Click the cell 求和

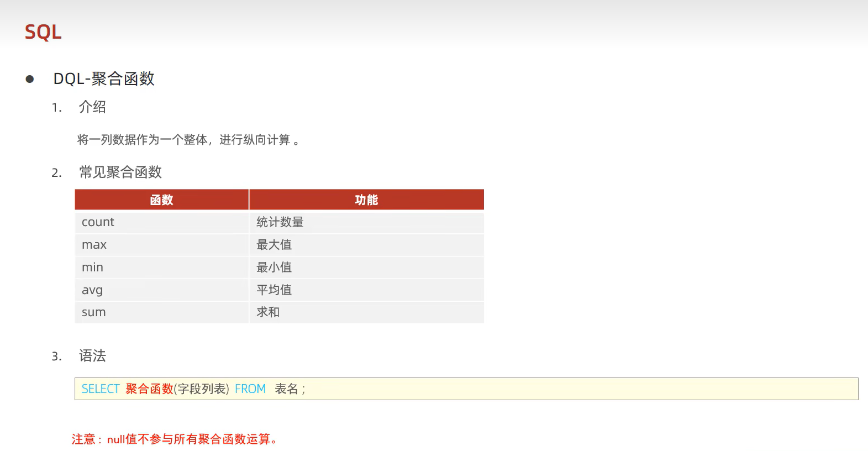click(x=366, y=312)
